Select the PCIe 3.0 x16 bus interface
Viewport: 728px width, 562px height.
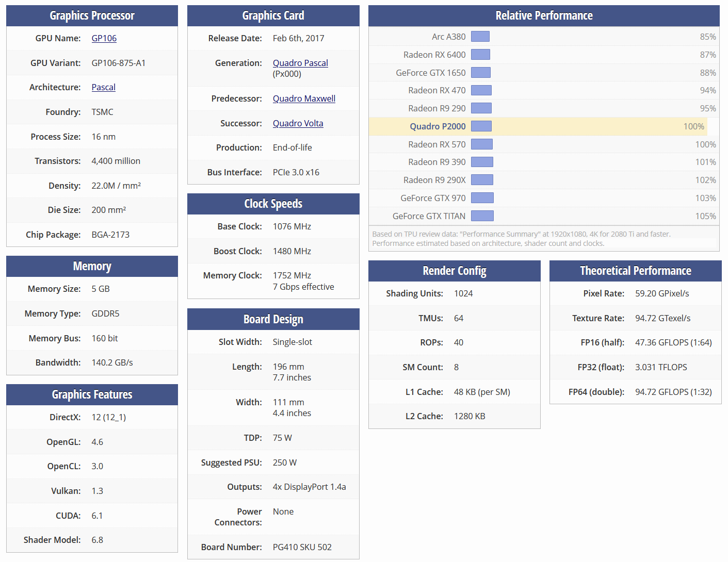coord(296,172)
